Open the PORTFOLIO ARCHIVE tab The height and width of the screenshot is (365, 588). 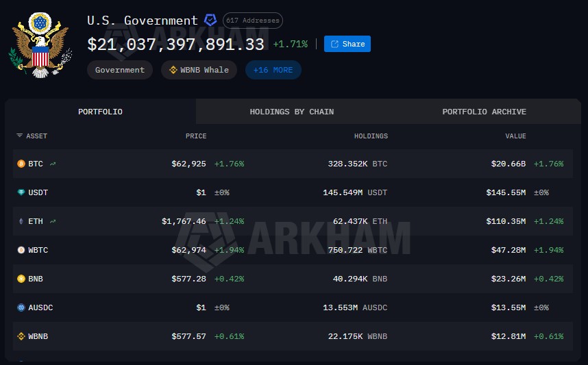click(484, 112)
